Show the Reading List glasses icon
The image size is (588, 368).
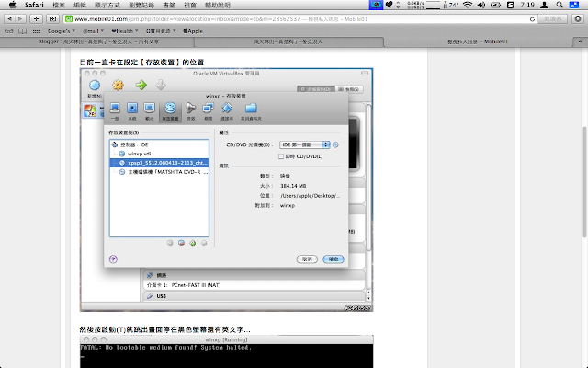(x=8, y=31)
